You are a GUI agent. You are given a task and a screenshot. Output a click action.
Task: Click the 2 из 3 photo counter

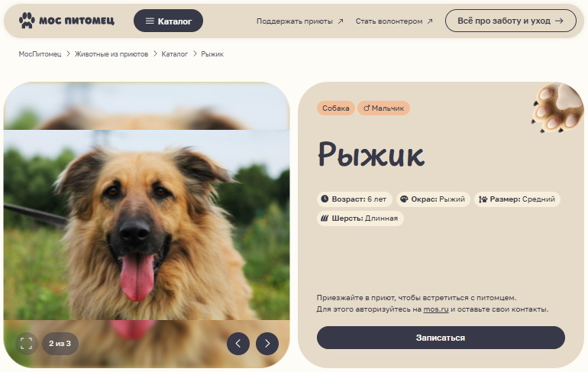tap(60, 344)
